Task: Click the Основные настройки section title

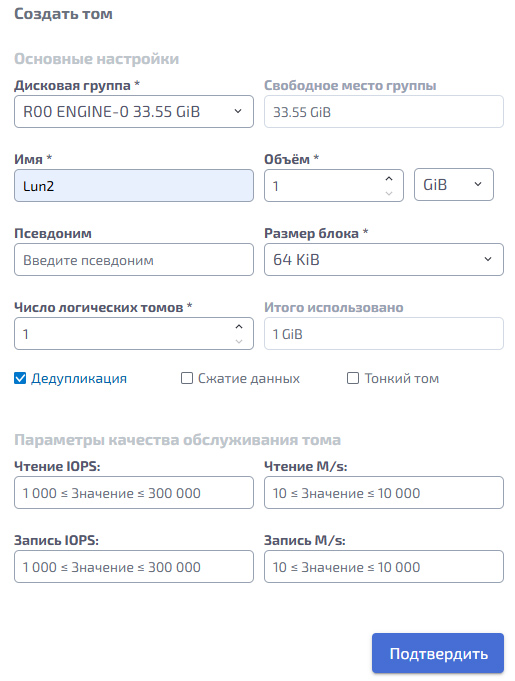Action: pos(96,59)
